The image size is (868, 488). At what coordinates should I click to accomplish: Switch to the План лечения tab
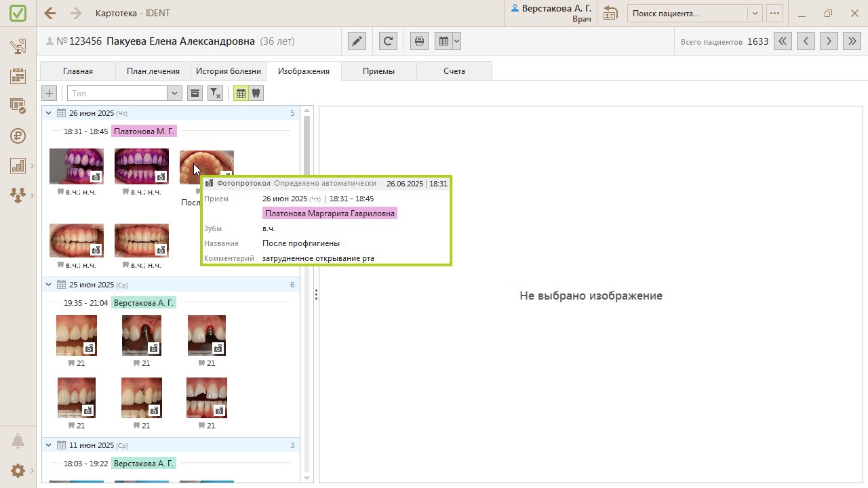pyautogui.click(x=153, y=71)
